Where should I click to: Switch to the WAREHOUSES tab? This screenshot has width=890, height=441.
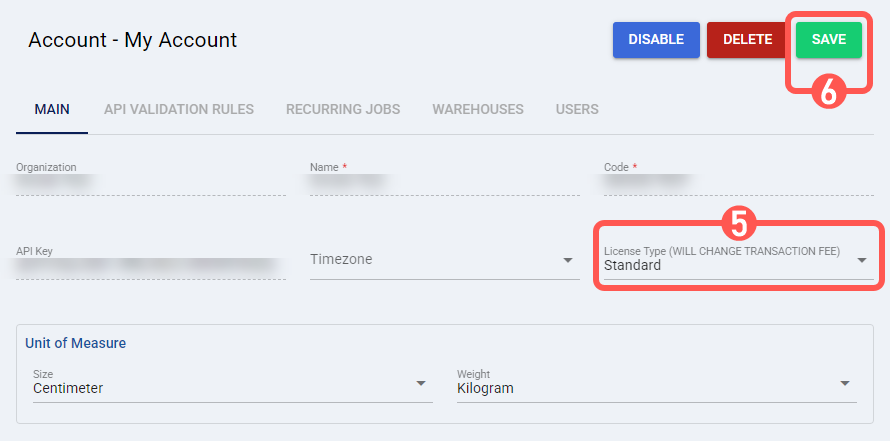(x=478, y=109)
